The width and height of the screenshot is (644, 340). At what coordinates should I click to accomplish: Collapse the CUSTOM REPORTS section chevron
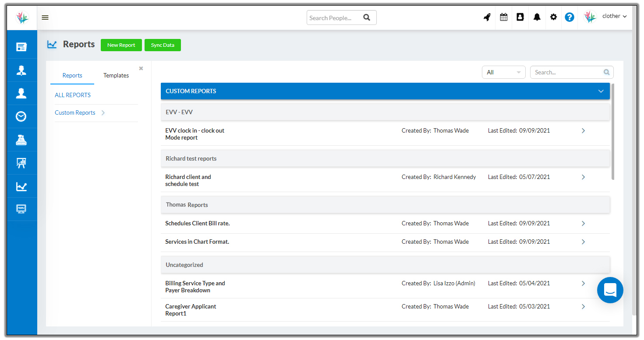[x=601, y=91]
